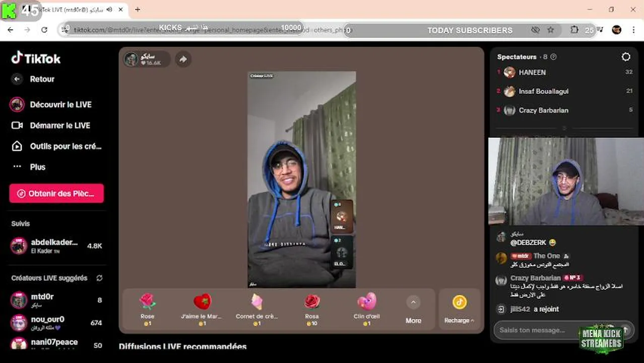The image size is (644, 363).
Task: Send the J'aime le Maroc gift
Action: (x=202, y=310)
